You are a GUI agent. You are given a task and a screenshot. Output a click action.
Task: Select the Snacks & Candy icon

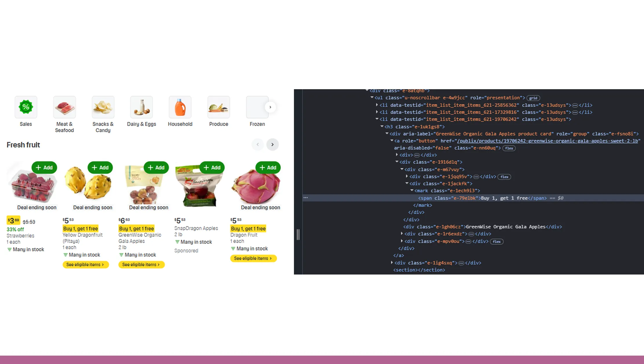[x=103, y=107]
